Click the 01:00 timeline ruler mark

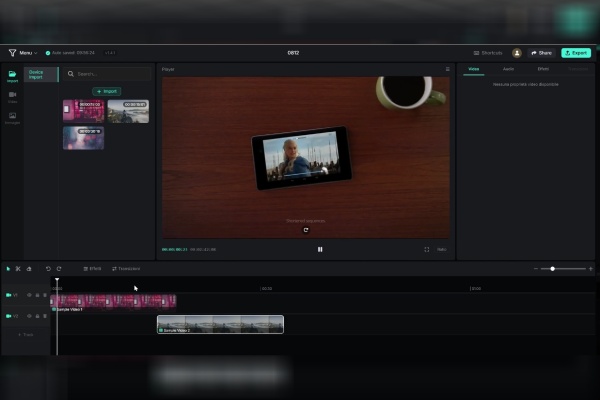(x=476, y=289)
